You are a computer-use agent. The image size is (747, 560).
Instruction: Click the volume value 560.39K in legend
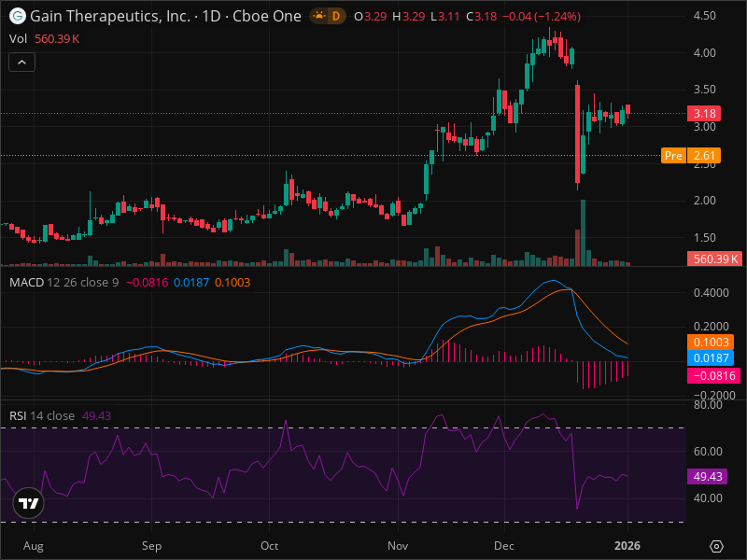[x=57, y=39]
